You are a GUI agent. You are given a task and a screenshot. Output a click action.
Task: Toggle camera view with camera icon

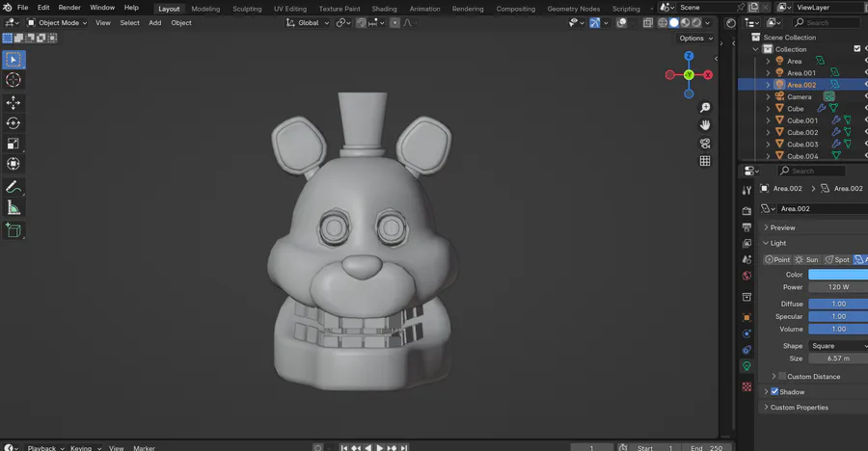pos(705,144)
